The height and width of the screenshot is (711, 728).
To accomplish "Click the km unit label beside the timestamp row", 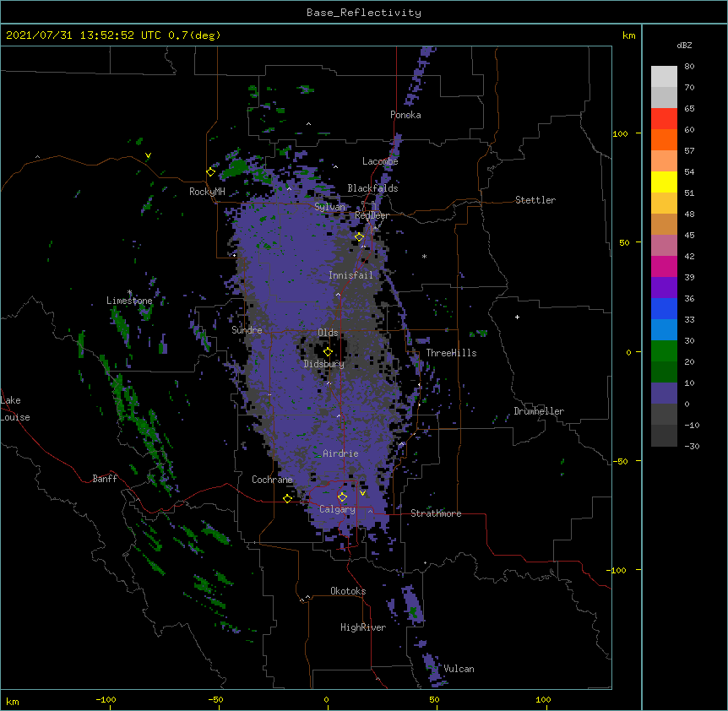I will (x=628, y=35).
